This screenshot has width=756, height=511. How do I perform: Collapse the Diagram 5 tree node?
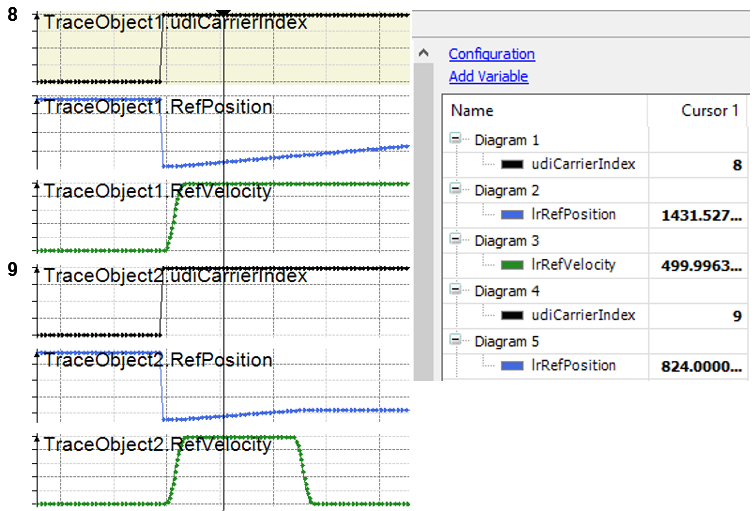pyautogui.click(x=457, y=341)
